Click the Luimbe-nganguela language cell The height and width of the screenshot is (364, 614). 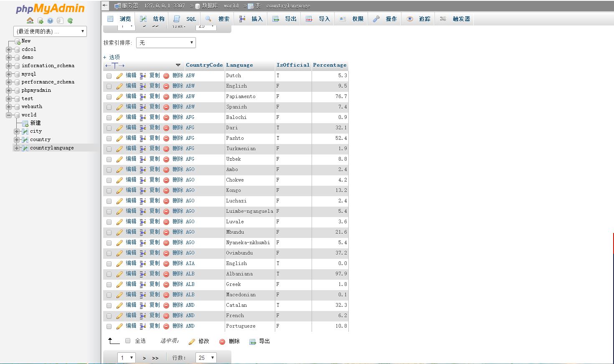[x=249, y=211]
